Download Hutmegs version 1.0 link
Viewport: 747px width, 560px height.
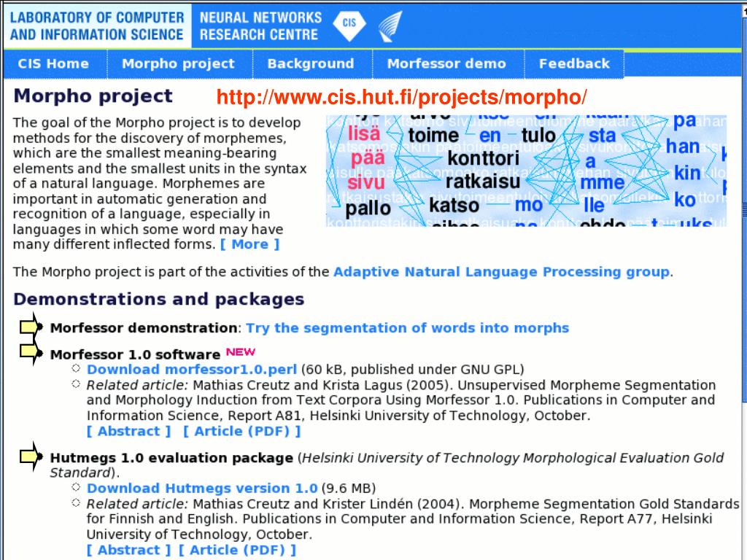coord(202,489)
